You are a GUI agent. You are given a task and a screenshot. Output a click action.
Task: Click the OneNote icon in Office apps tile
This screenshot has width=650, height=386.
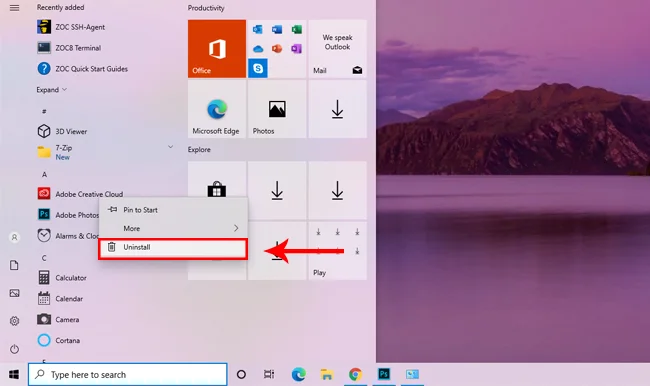click(x=296, y=49)
